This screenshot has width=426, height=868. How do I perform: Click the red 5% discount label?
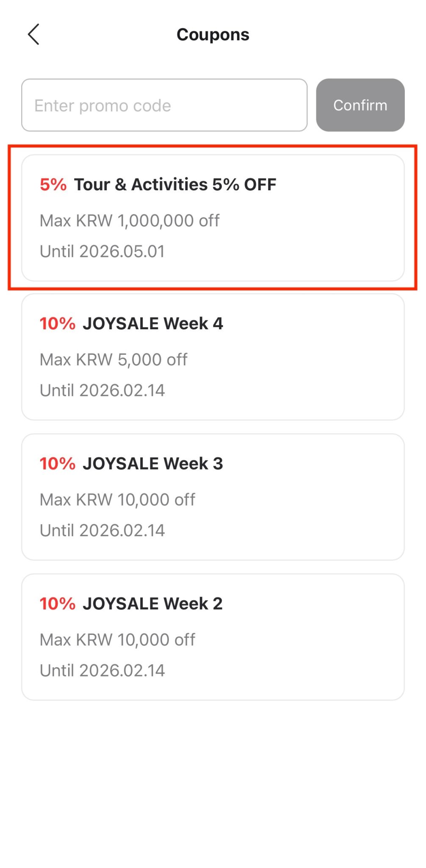click(x=53, y=185)
